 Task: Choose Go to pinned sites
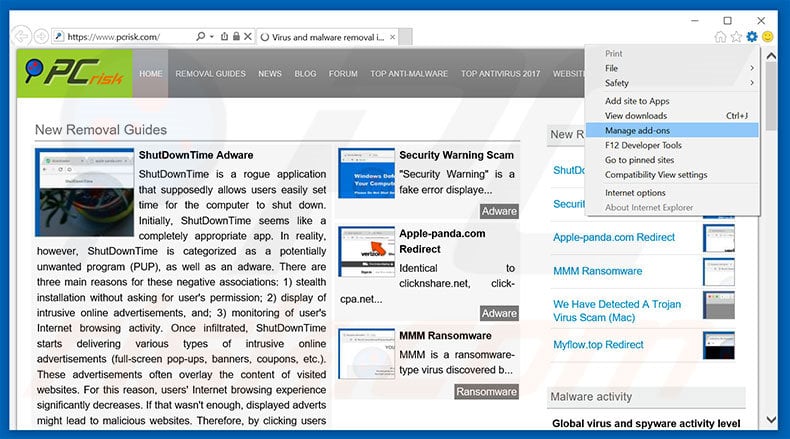pyautogui.click(x=672, y=160)
